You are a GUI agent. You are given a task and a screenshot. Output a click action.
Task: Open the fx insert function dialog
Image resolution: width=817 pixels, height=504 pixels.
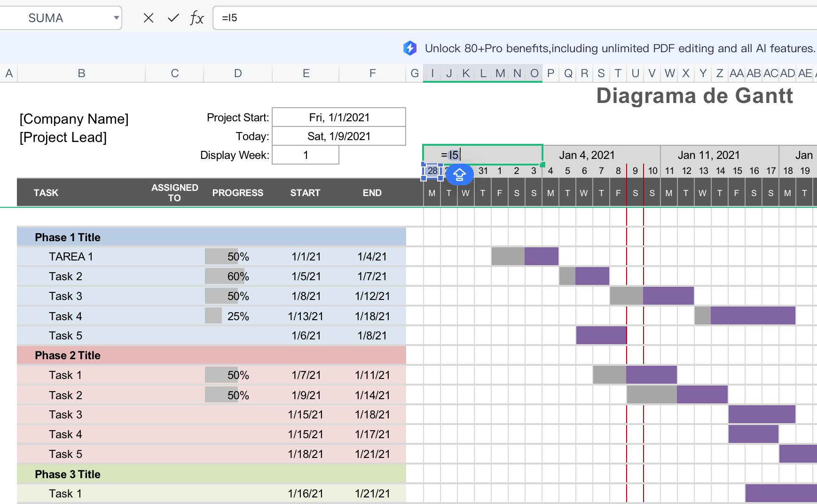(196, 18)
